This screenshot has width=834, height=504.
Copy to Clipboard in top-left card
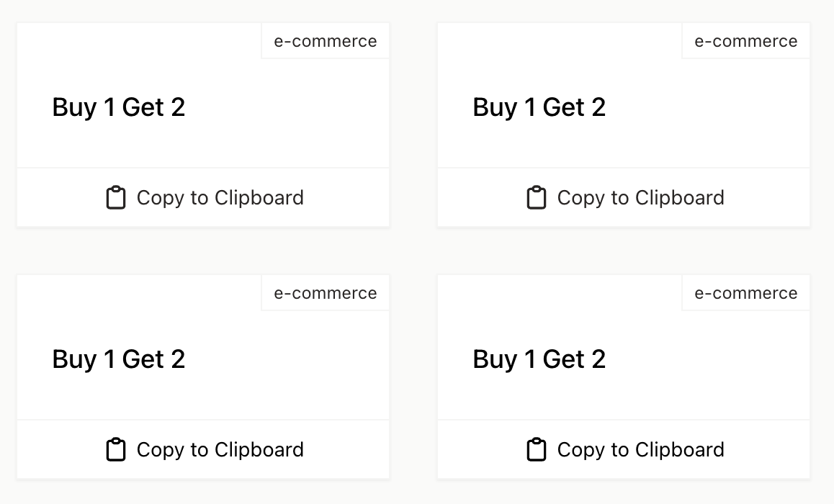point(203,198)
